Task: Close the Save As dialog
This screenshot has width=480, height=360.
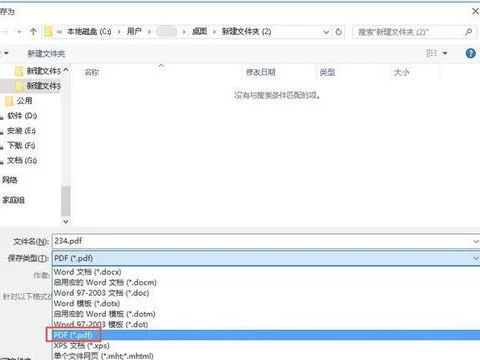Action: 475,11
